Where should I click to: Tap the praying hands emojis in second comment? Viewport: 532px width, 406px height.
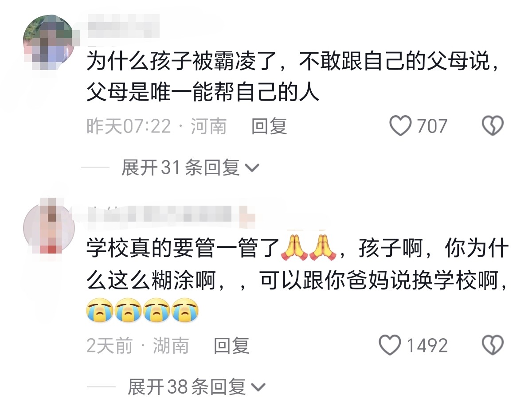point(309,248)
